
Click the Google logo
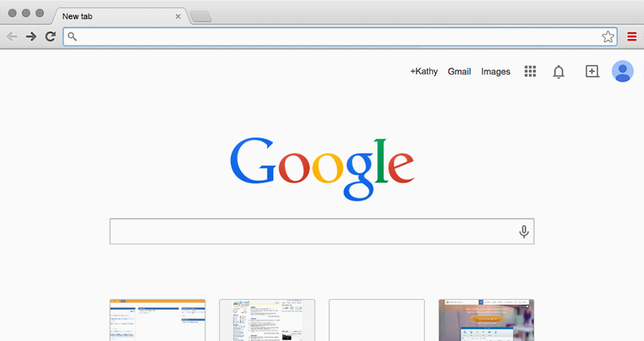(322, 168)
